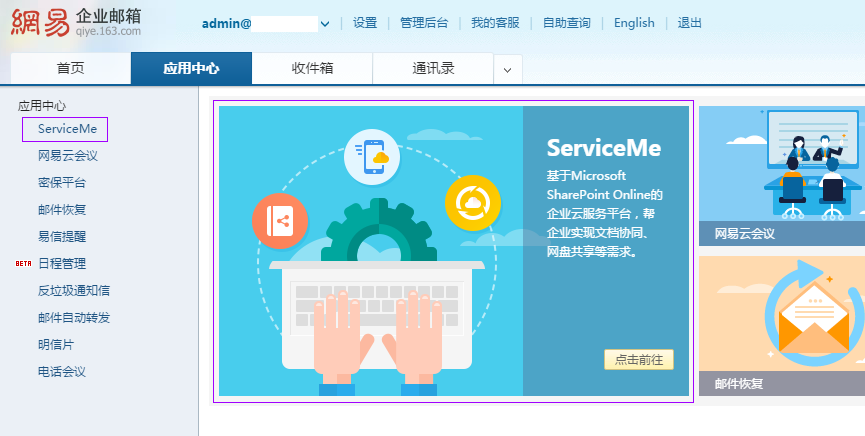Open 易信提醒 in the sidebar
Image resolution: width=865 pixels, height=436 pixels.
tap(62, 237)
